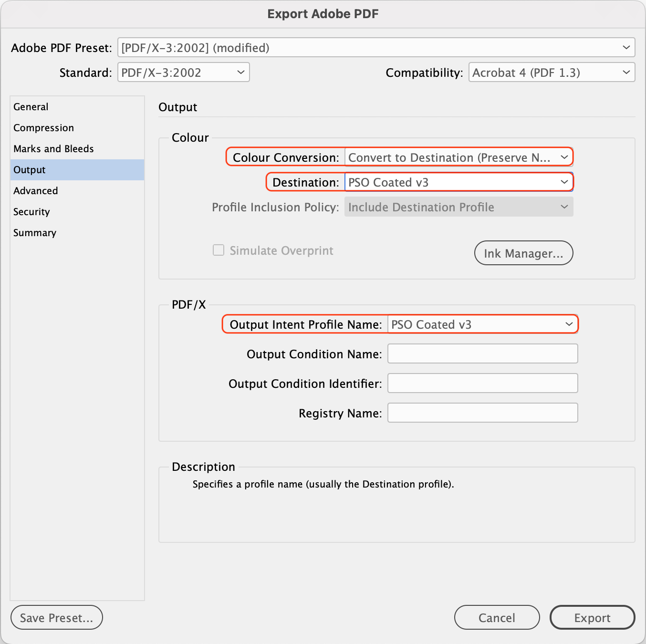This screenshot has width=646, height=644.
Task: Open the Adobe PDF Preset dropdown
Action: pos(376,48)
